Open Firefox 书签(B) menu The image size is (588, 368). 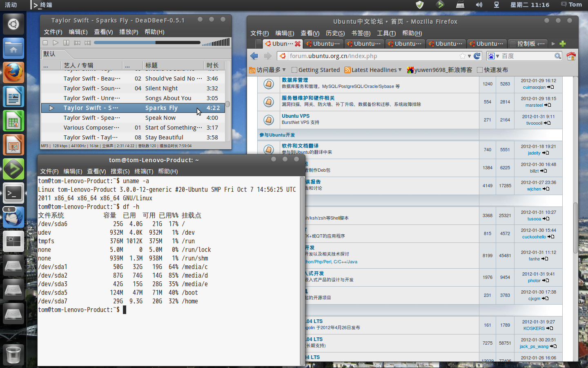[x=361, y=33]
